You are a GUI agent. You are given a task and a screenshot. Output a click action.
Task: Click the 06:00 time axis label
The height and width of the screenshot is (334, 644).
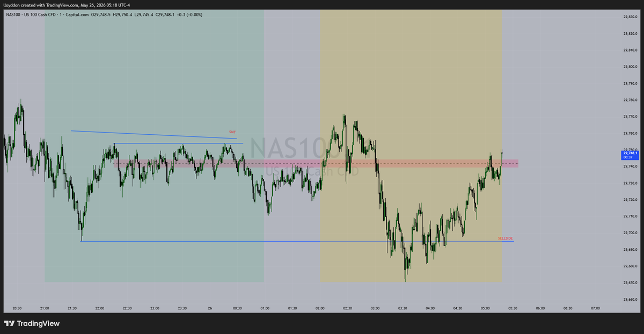(540, 308)
